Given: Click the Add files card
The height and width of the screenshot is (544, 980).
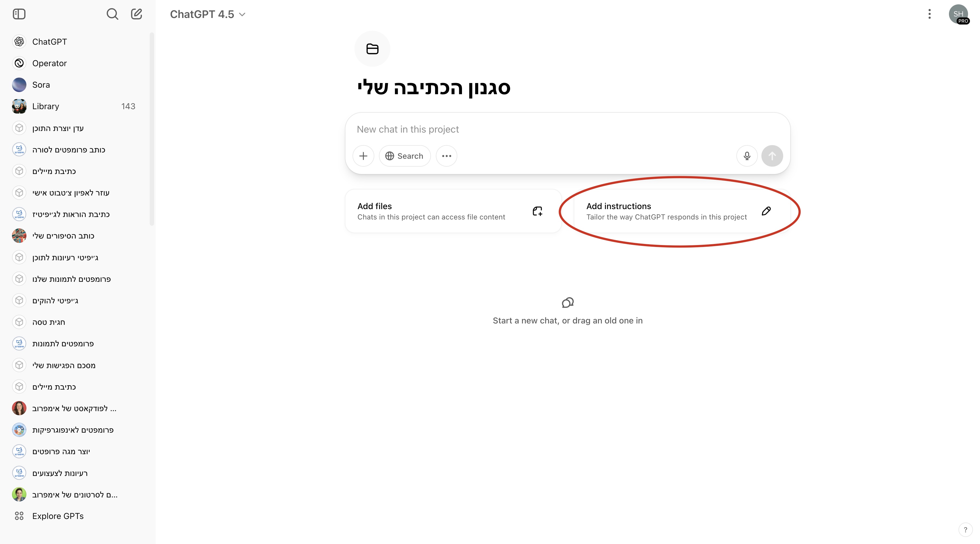Looking at the screenshot, I should tap(453, 211).
